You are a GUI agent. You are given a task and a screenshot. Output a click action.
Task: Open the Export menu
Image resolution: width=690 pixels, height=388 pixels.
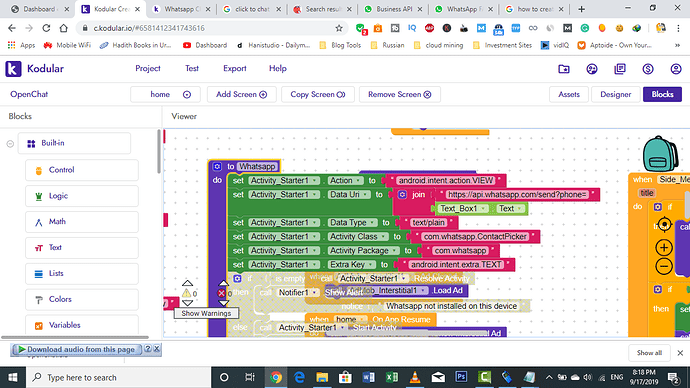[x=235, y=69]
